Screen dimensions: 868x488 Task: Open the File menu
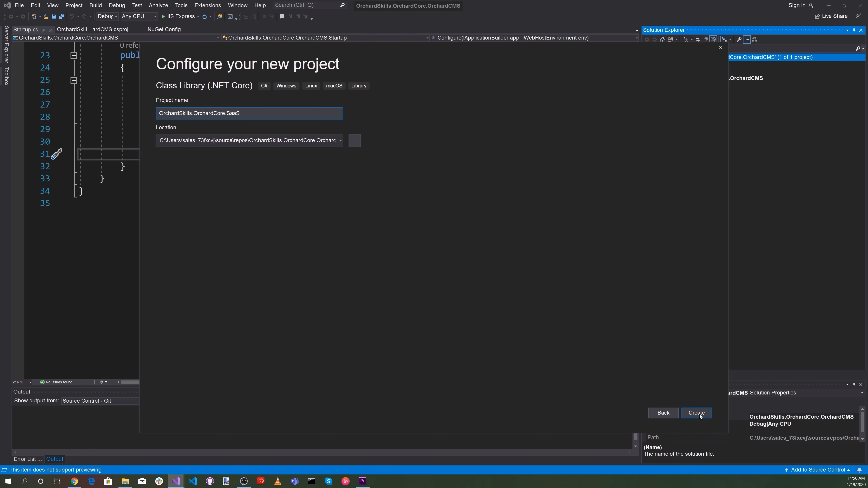point(19,5)
